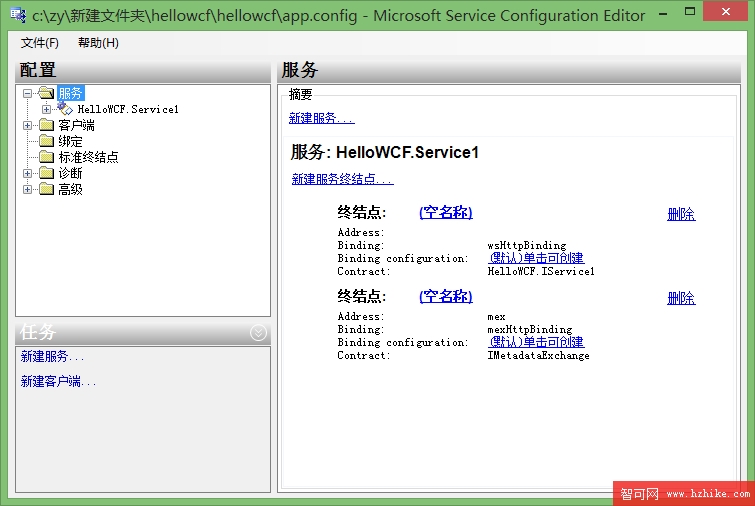Click 新建服务... link in summary pane
Image resolution: width=755 pixels, height=506 pixels.
(x=322, y=118)
